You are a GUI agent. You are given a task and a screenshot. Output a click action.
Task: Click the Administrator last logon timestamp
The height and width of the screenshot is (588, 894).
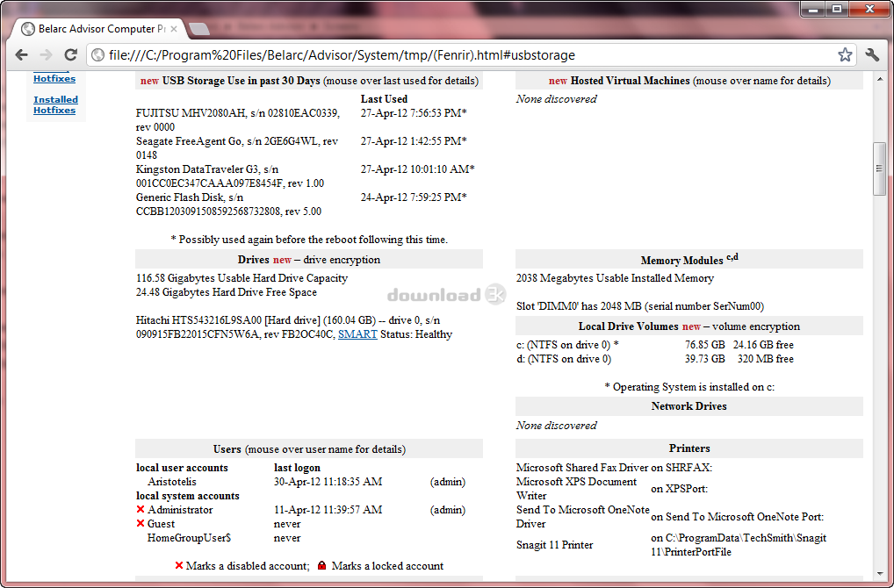pos(328,510)
